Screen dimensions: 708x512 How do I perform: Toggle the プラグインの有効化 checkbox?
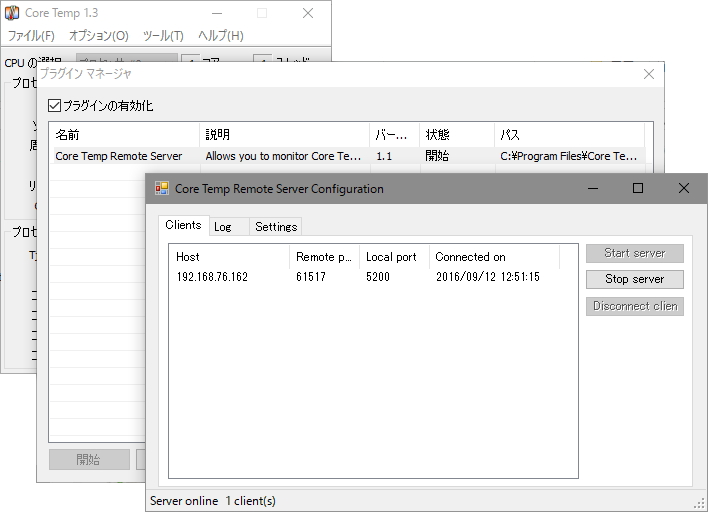pyautogui.click(x=54, y=106)
